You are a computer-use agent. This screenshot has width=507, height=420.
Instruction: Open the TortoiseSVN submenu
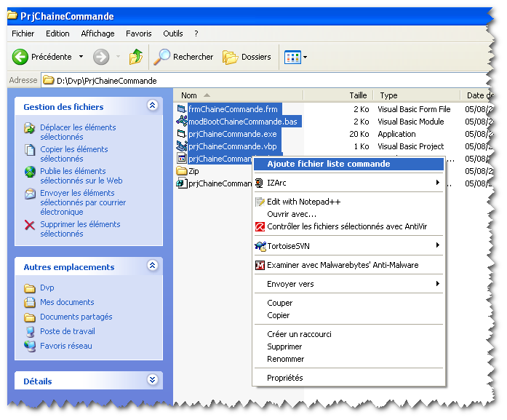288,246
